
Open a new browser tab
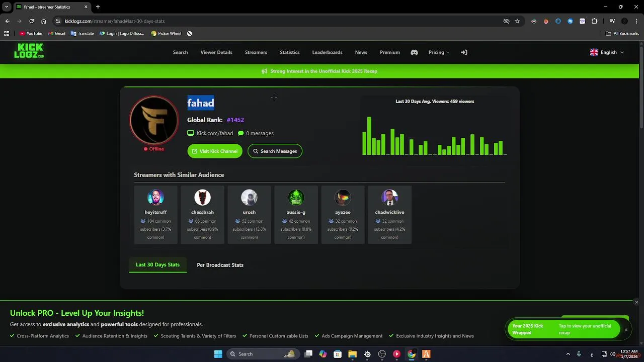(x=98, y=7)
